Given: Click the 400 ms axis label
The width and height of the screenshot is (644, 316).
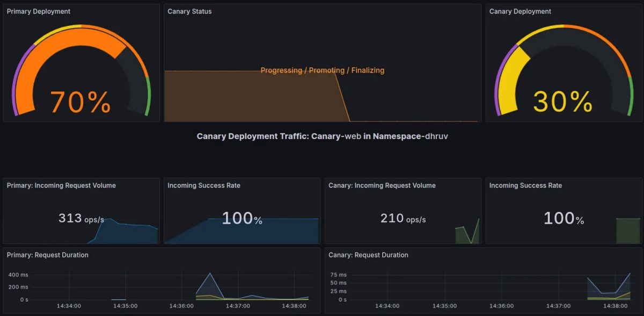Looking at the screenshot, I should [x=18, y=274].
